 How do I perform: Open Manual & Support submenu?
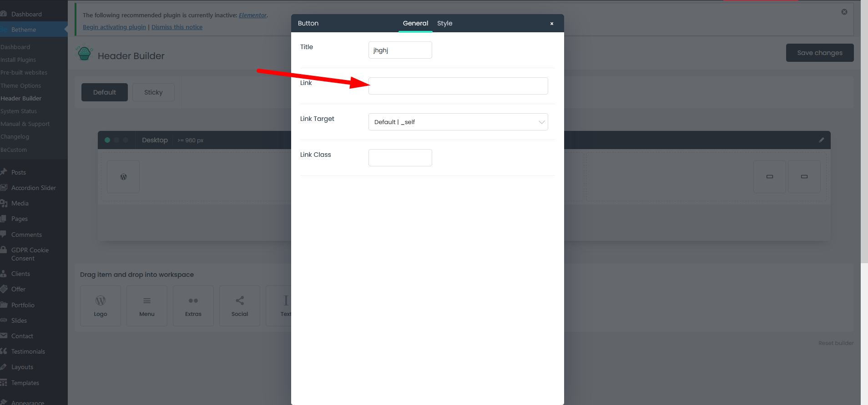pyautogui.click(x=25, y=124)
